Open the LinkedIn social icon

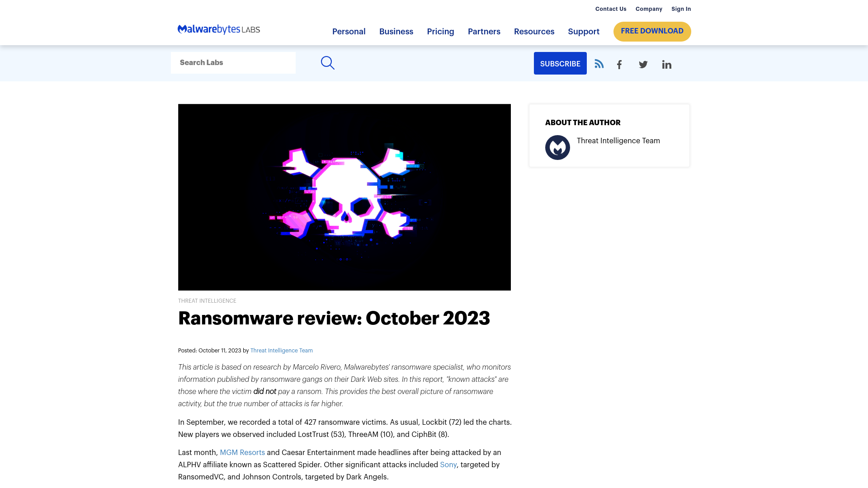point(666,64)
